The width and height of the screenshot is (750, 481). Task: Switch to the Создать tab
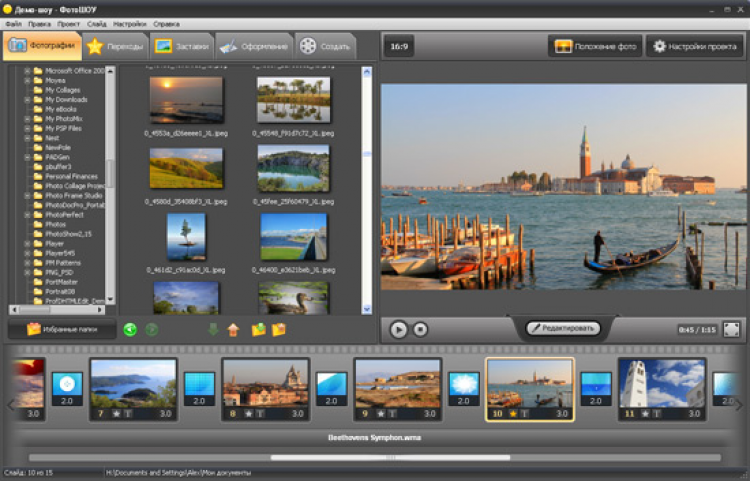point(325,46)
